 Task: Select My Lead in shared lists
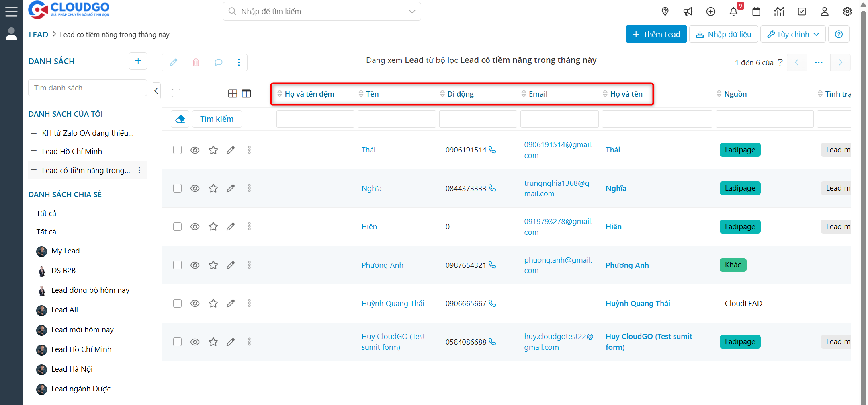(66, 251)
